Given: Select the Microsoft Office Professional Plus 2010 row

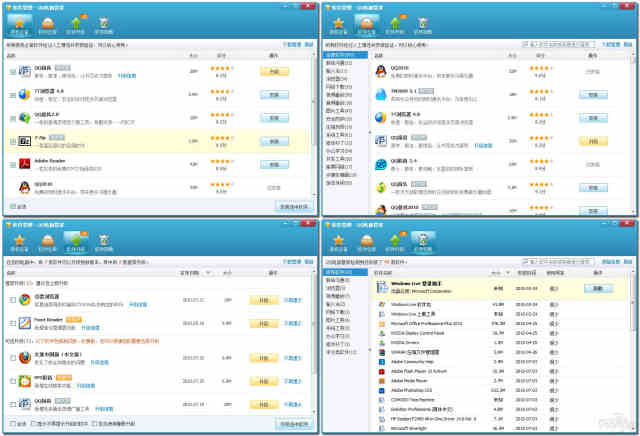Looking at the screenshot, I should coord(502,324).
